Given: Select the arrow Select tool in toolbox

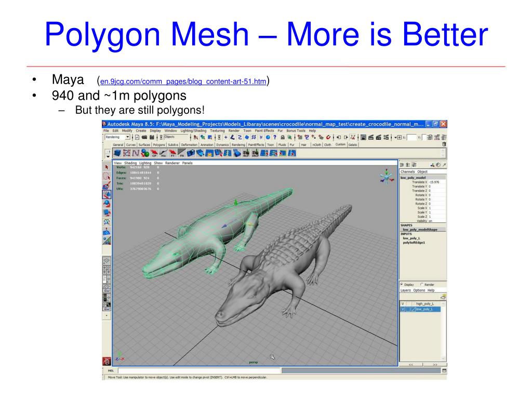Looking at the screenshot, I should (107, 167).
